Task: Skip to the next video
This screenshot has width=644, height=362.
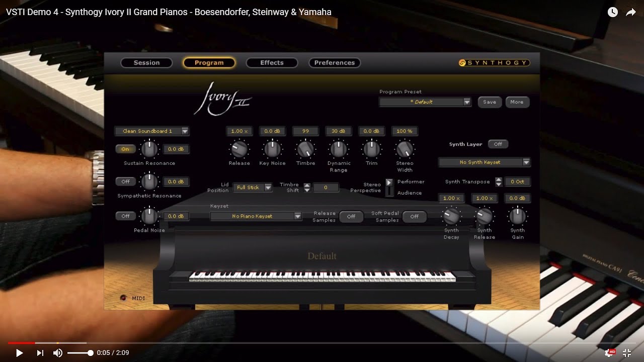Action: click(x=40, y=353)
